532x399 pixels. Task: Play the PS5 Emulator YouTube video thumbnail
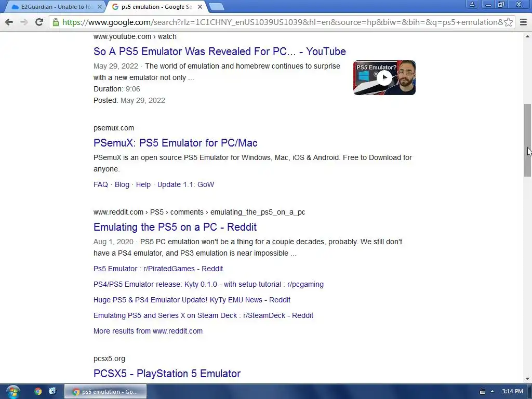click(x=384, y=78)
